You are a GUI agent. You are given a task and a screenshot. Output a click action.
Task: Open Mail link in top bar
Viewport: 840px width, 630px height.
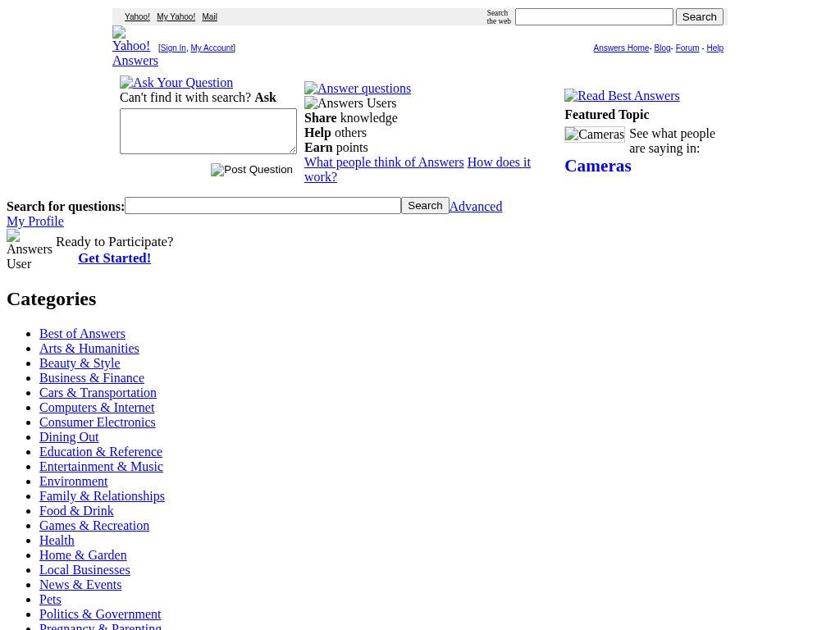(x=209, y=16)
